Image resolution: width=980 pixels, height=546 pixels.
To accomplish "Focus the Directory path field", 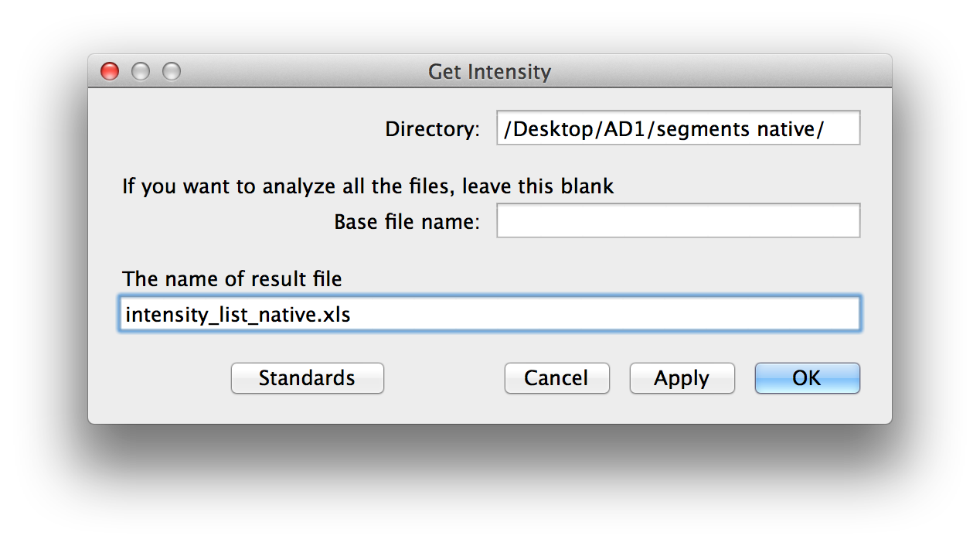I will point(678,128).
